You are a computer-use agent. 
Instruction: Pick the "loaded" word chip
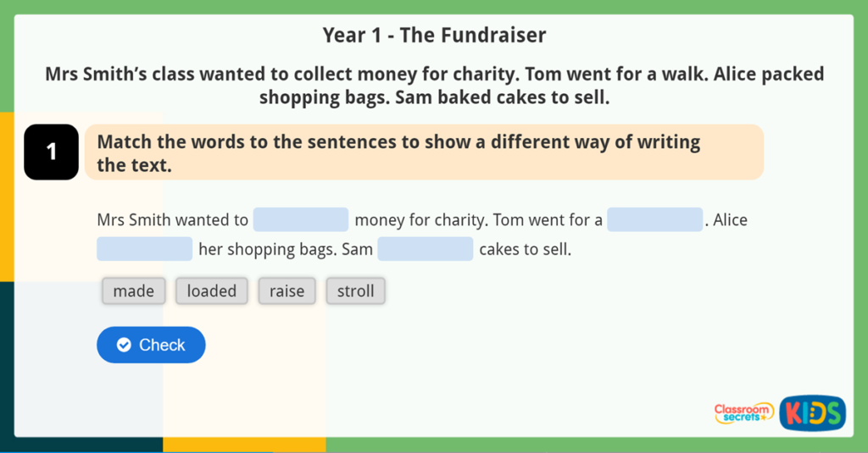pyautogui.click(x=212, y=291)
